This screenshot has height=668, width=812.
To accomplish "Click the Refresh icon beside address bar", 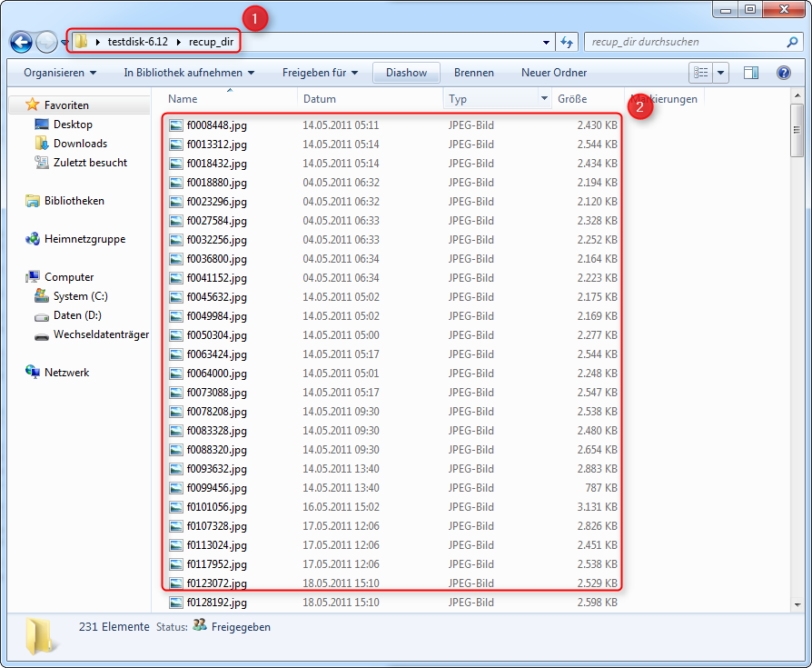I will pyautogui.click(x=567, y=42).
